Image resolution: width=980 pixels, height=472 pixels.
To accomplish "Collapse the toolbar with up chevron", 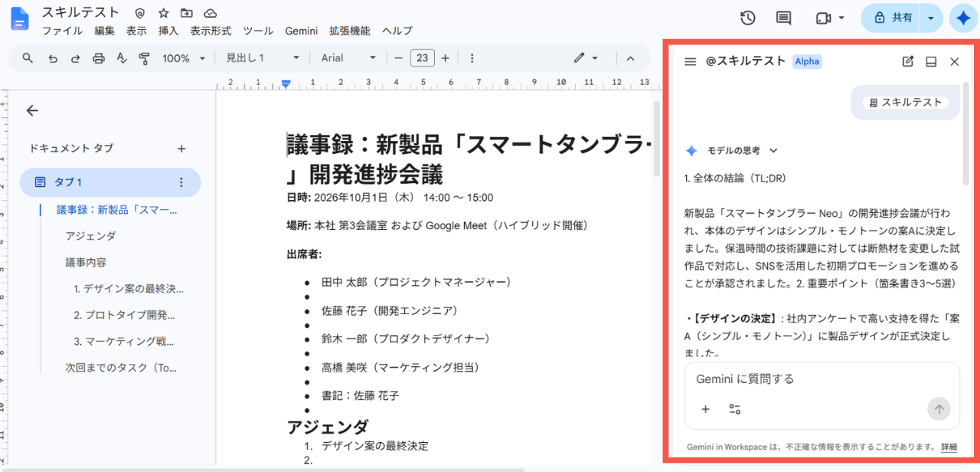I will (630, 58).
